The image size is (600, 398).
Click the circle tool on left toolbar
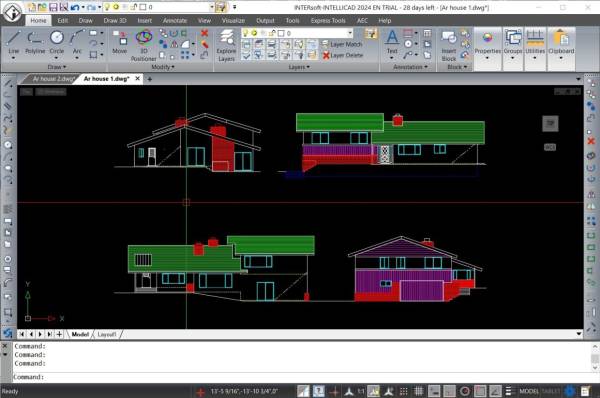coord(8,145)
